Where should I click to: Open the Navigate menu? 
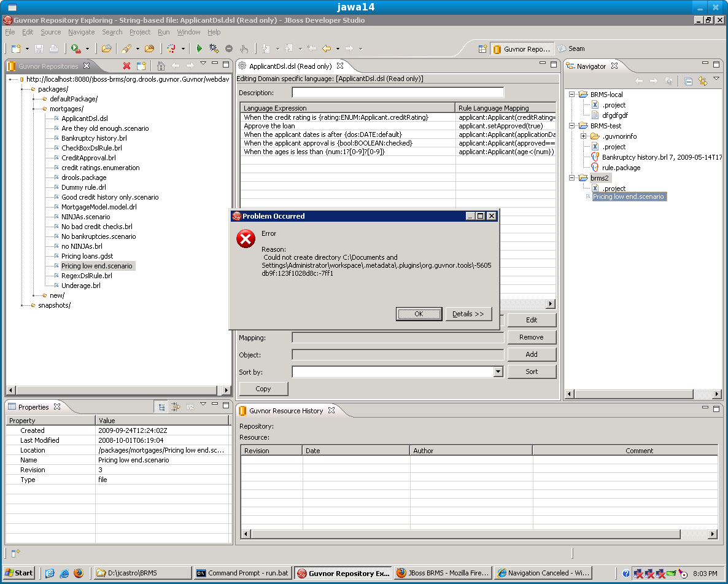pos(81,32)
